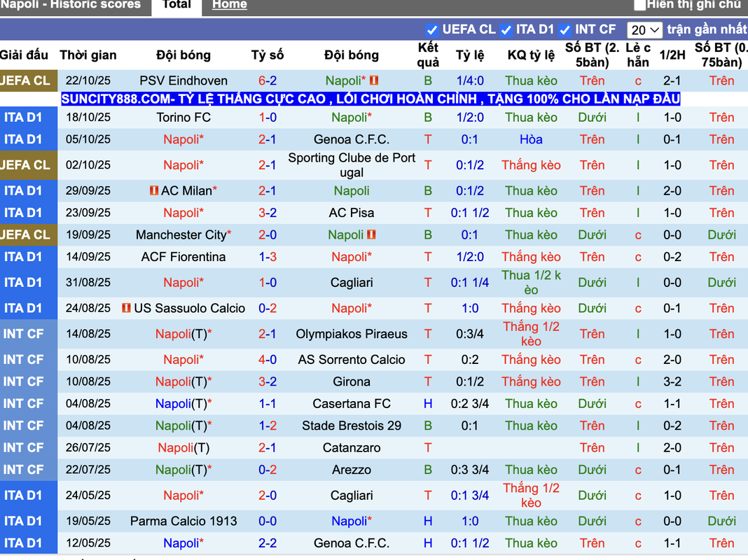Open Girona team link
The height and width of the screenshot is (560, 748).
[352, 381]
